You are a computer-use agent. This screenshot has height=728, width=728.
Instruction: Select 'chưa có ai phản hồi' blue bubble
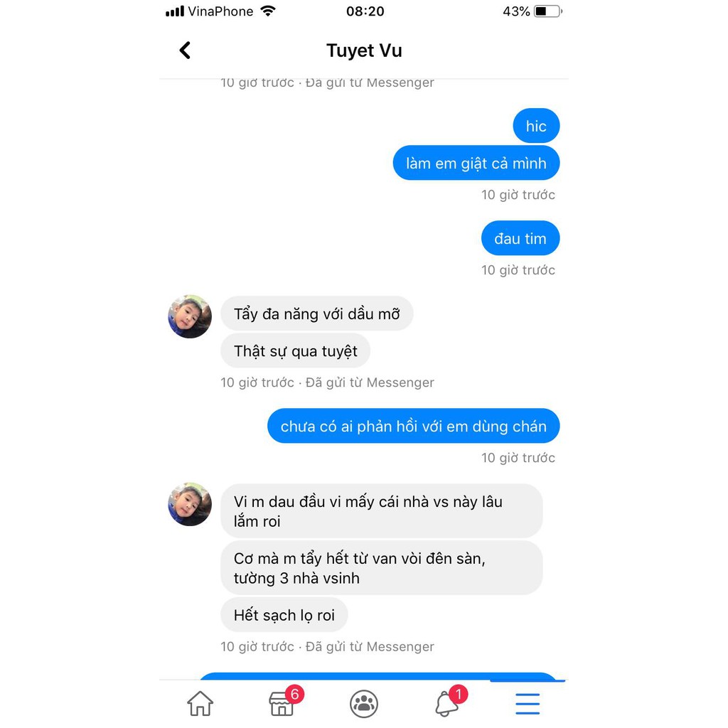coord(413,426)
